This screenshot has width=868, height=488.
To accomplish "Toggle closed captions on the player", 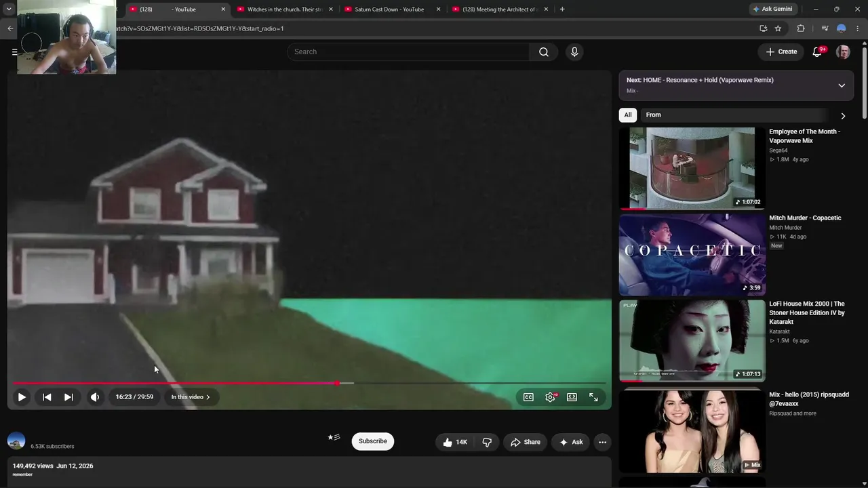I will (x=528, y=397).
